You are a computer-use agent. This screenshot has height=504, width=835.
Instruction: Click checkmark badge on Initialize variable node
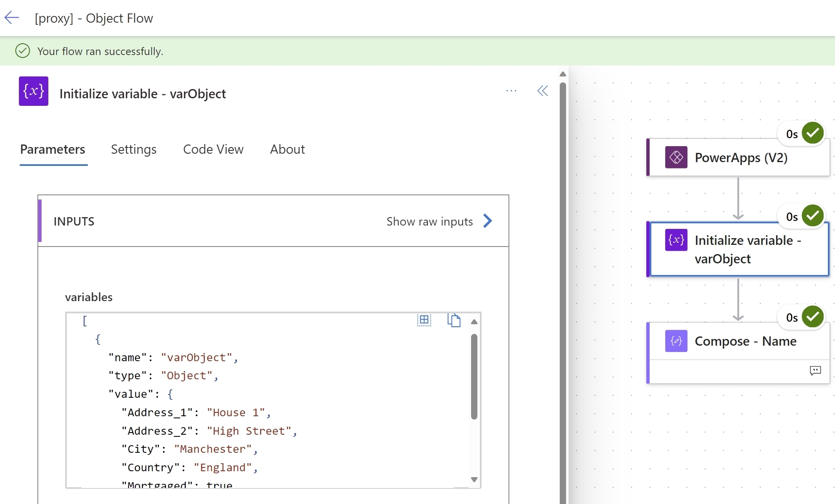(813, 215)
